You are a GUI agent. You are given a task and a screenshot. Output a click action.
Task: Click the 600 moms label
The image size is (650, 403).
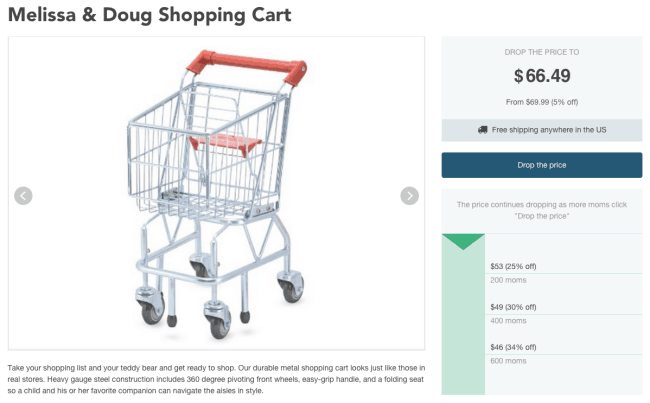pyautogui.click(x=508, y=361)
